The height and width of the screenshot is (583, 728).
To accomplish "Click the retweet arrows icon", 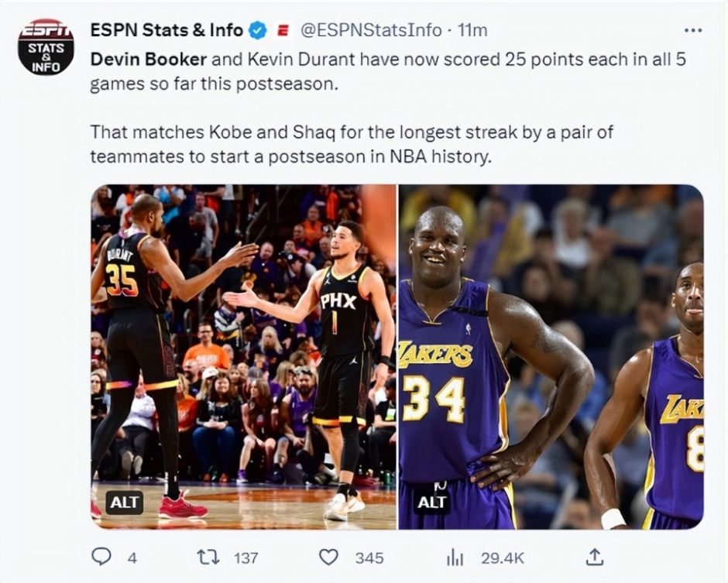I will (208, 557).
